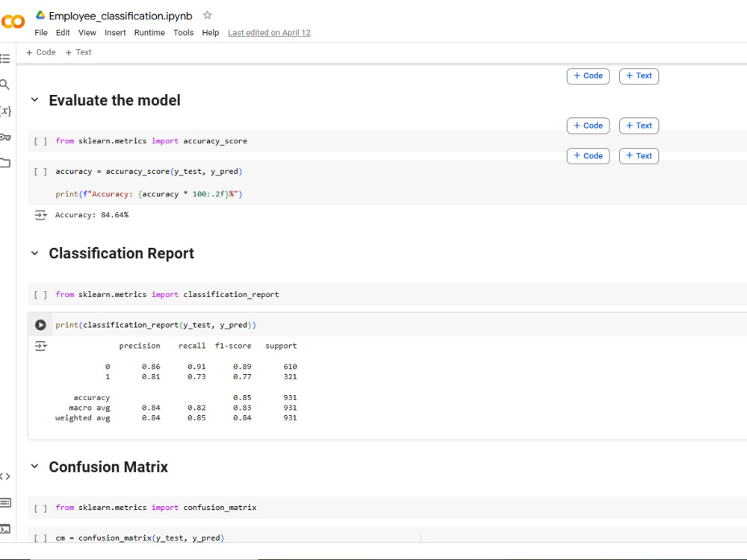Screen dimensions: 747x560
Task: Click the + Text button below the accuracy_score import cell
Action: pos(639,156)
